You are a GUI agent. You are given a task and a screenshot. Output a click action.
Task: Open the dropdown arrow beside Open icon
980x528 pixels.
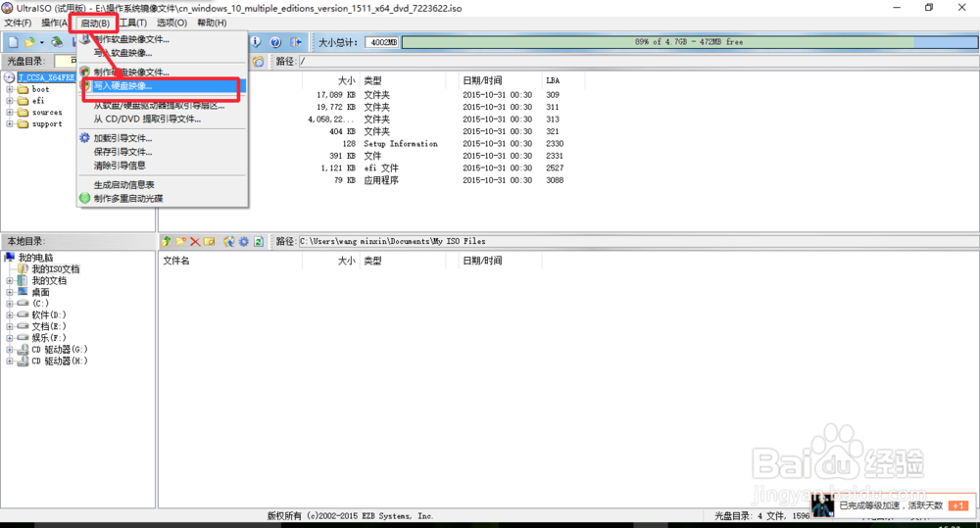[42, 42]
